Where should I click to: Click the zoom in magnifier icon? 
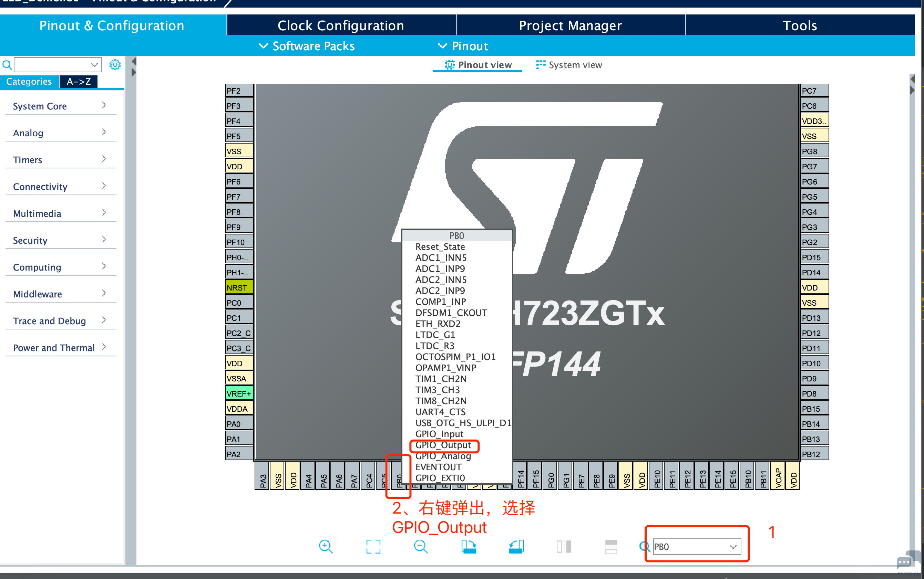[x=325, y=546]
